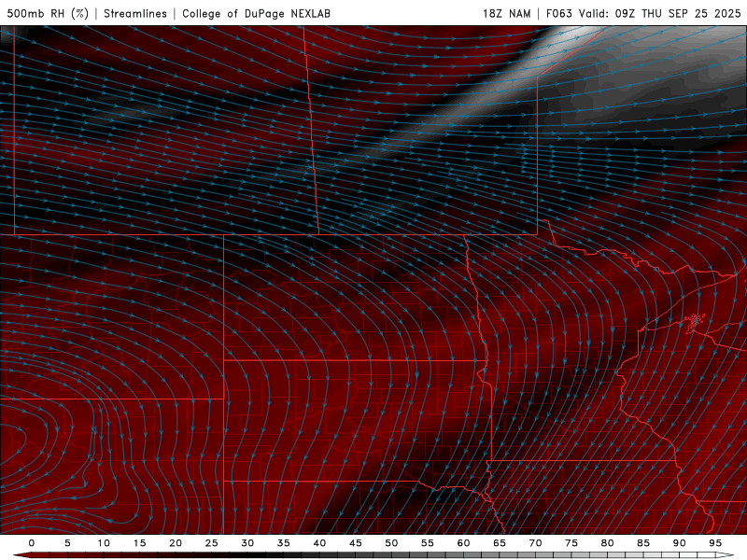Click the 25 label on the legend

211,543
